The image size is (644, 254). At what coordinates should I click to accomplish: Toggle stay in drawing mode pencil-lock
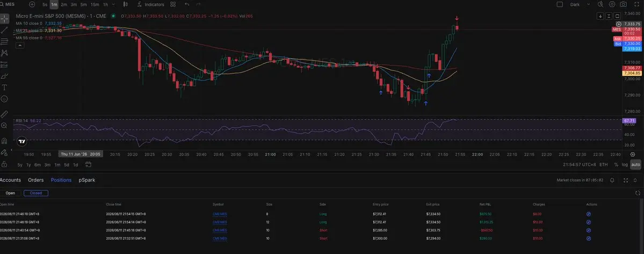(x=4, y=152)
